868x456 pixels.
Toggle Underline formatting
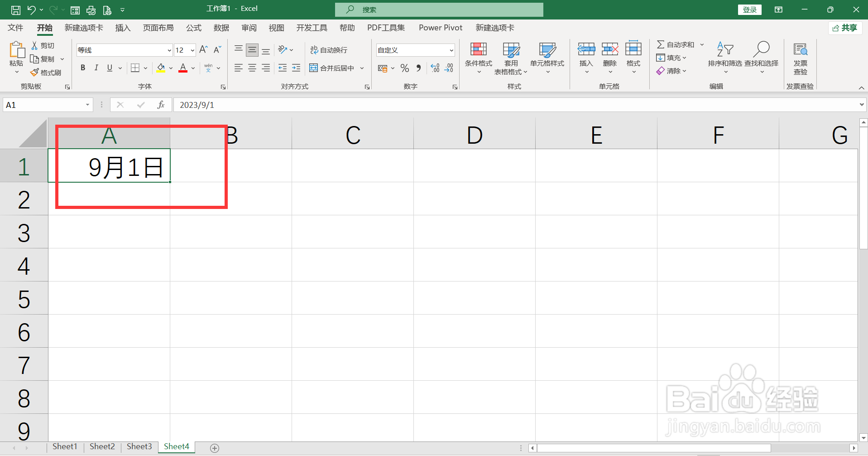pos(110,68)
